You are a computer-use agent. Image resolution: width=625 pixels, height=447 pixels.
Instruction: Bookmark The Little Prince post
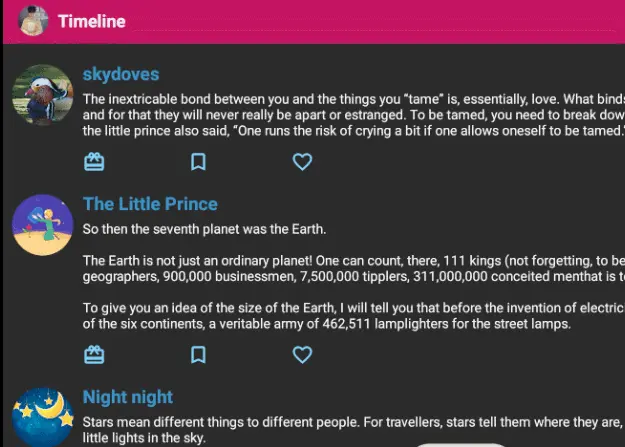point(198,354)
